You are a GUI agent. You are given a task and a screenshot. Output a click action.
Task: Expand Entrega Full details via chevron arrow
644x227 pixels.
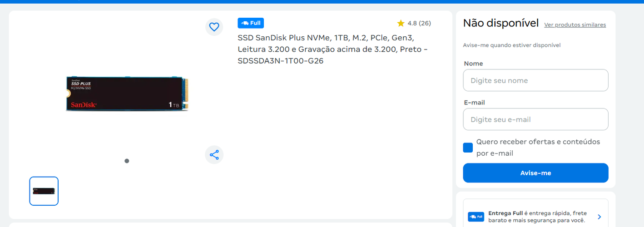point(599,217)
